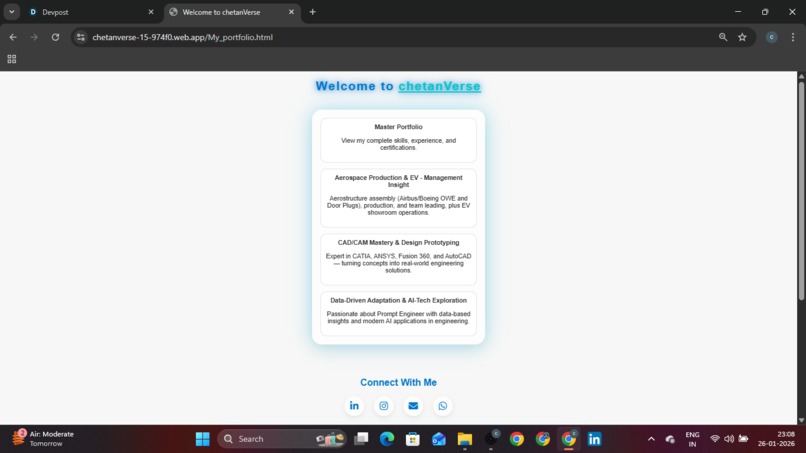Reload the chetanVerse page
The height and width of the screenshot is (453, 806).
pos(56,37)
